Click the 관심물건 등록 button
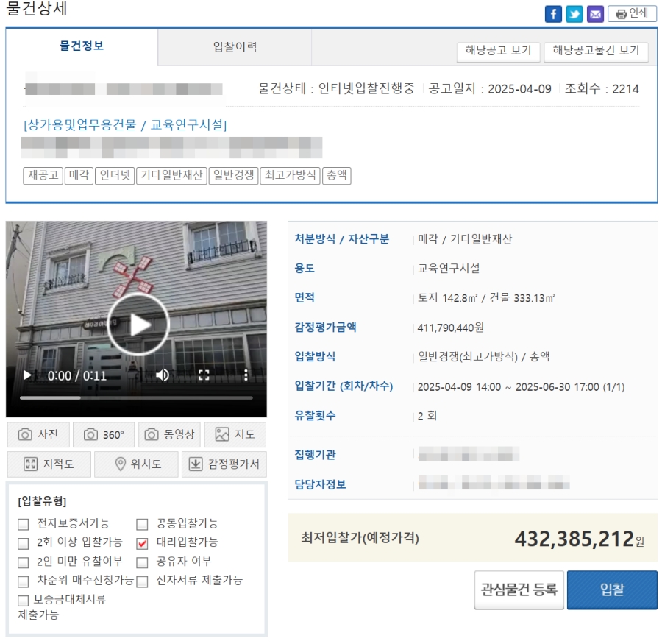This screenshot has width=662, height=644. click(x=519, y=590)
